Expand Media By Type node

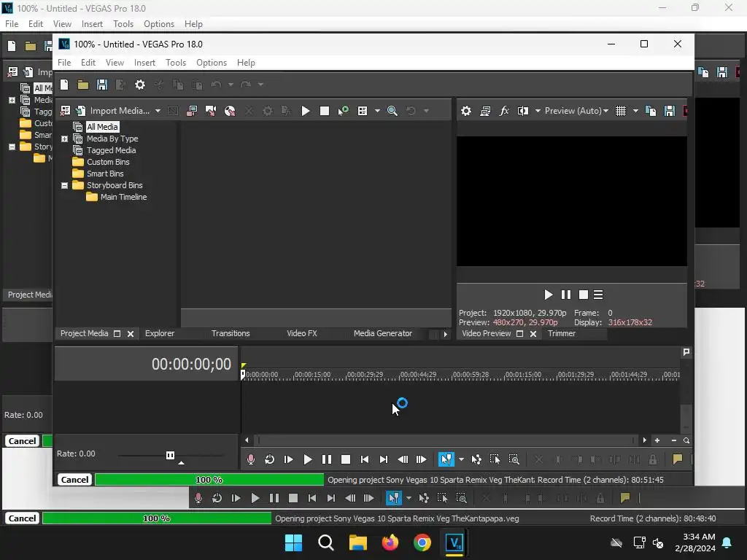tap(64, 139)
